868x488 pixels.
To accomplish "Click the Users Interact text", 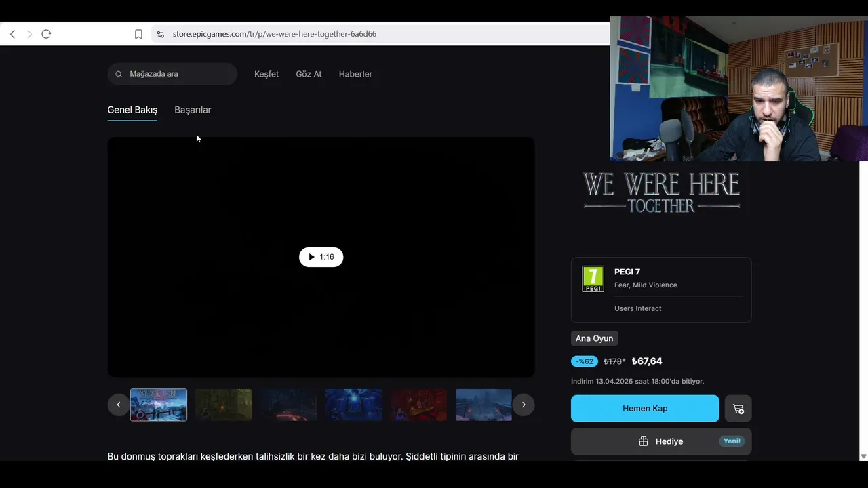I will pos(638,308).
